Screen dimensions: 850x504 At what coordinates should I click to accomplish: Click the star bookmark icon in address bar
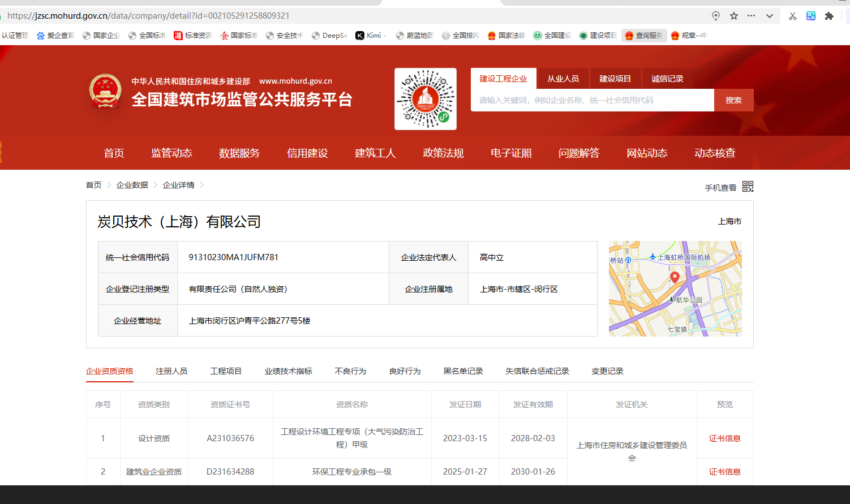pyautogui.click(x=734, y=16)
